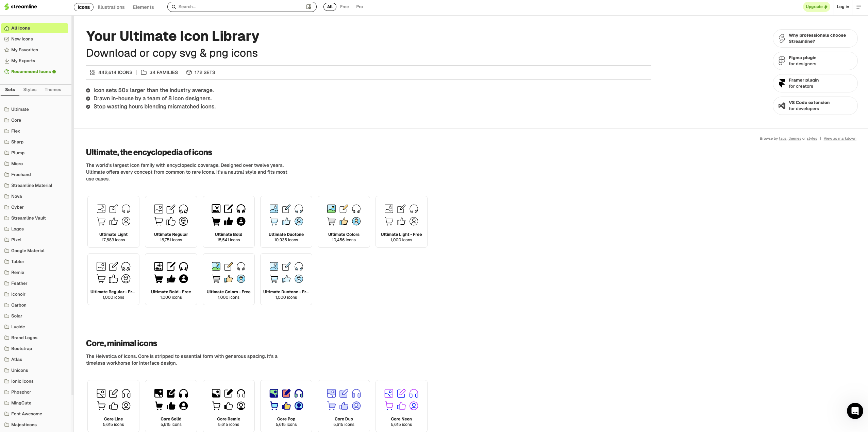Open the Core Duo icon set card

click(x=344, y=406)
